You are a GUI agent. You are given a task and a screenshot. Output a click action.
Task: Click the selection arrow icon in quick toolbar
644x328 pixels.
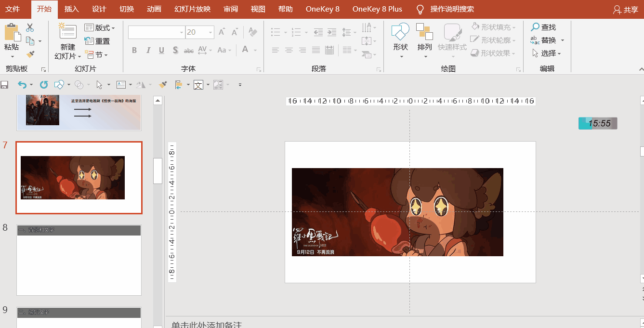point(99,85)
